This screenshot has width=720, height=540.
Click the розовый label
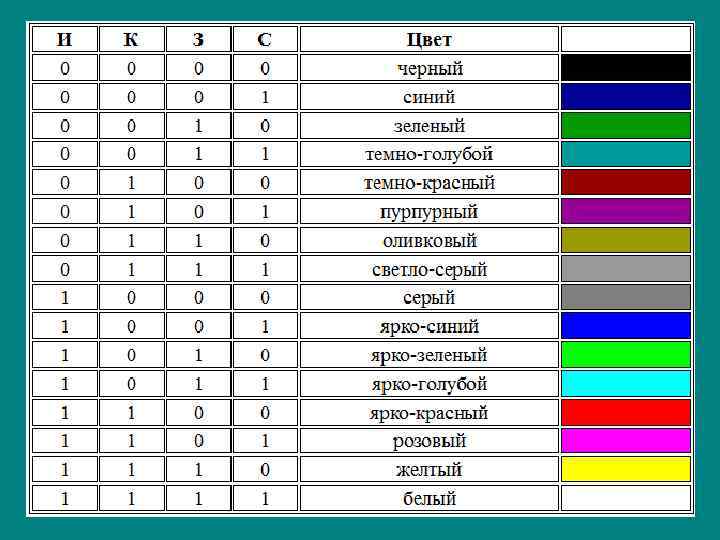tap(429, 441)
